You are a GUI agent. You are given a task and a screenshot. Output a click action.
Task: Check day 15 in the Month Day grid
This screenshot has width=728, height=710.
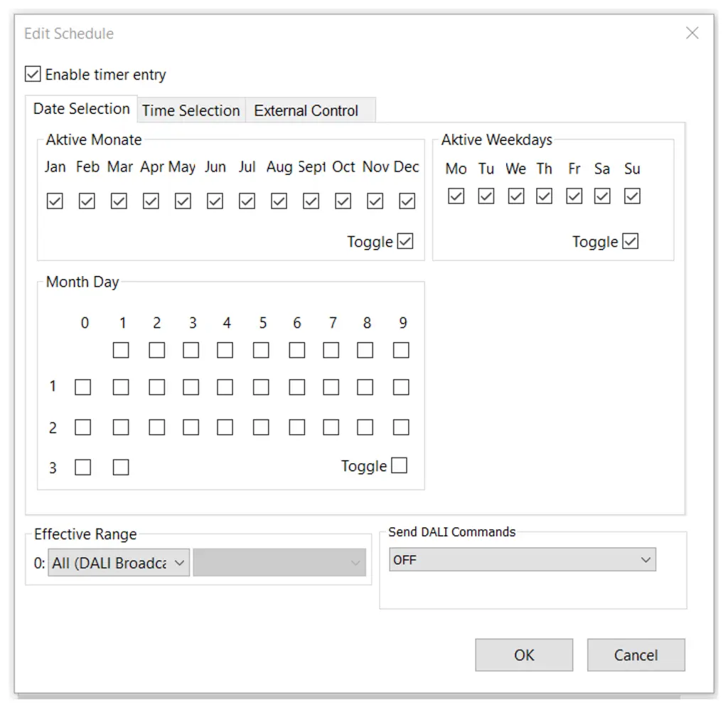[262, 387]
